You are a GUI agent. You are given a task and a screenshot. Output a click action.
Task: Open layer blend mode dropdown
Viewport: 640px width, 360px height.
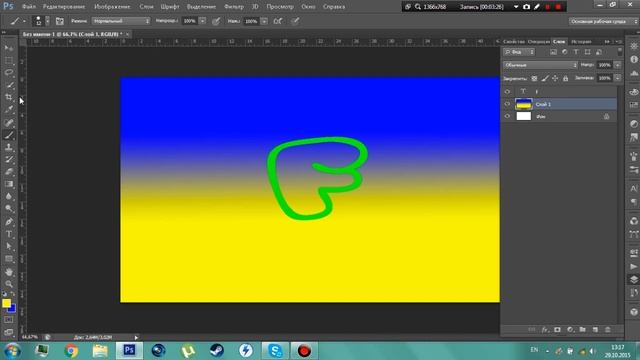pyautogui.click(x=540, y=65)
